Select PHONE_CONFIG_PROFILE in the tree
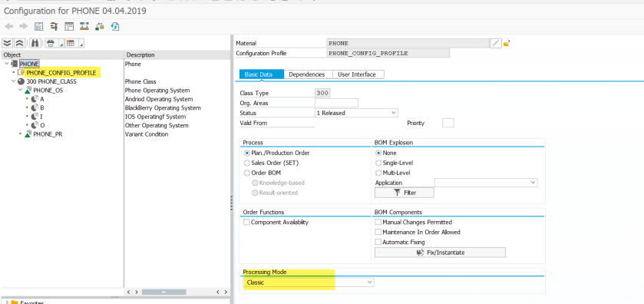The image size is (644, 304). click(x=61, y=73)
